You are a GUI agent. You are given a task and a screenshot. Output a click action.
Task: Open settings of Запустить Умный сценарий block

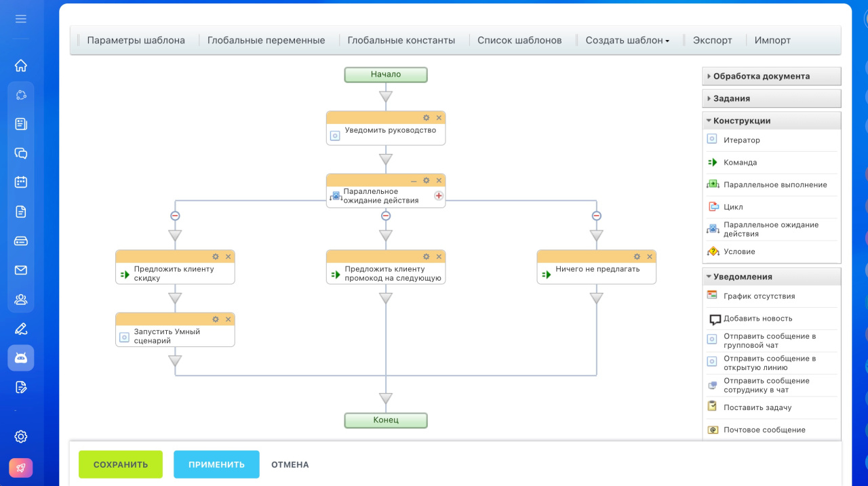pos(216,319)
